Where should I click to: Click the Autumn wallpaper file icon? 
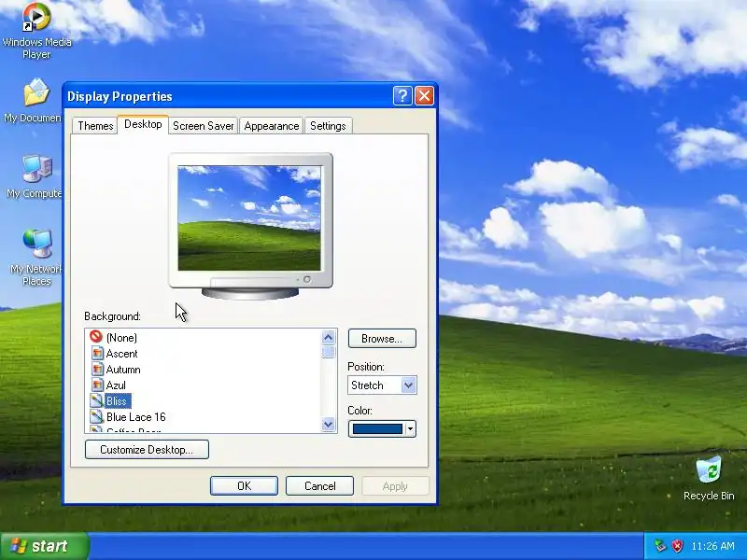click(97, 369)
